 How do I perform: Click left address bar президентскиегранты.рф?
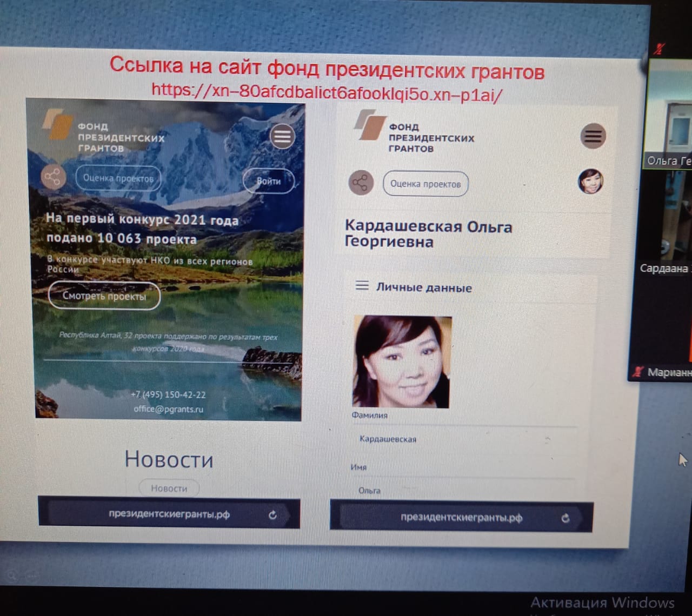(x=169, y=514)
